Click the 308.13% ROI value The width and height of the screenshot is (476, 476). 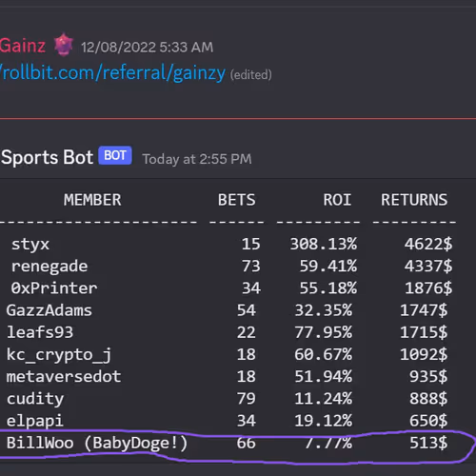(x=324, y=244)
